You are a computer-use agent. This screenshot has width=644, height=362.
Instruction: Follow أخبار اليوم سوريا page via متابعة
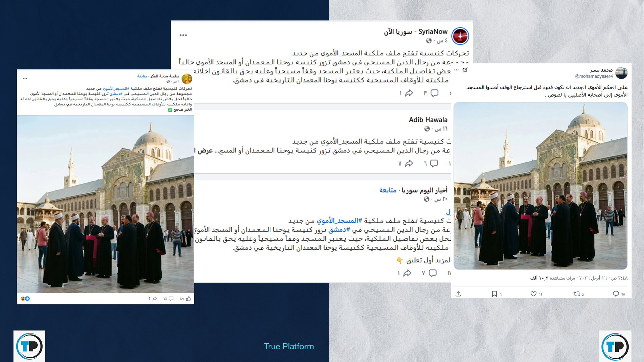click(x=388, y=190)
